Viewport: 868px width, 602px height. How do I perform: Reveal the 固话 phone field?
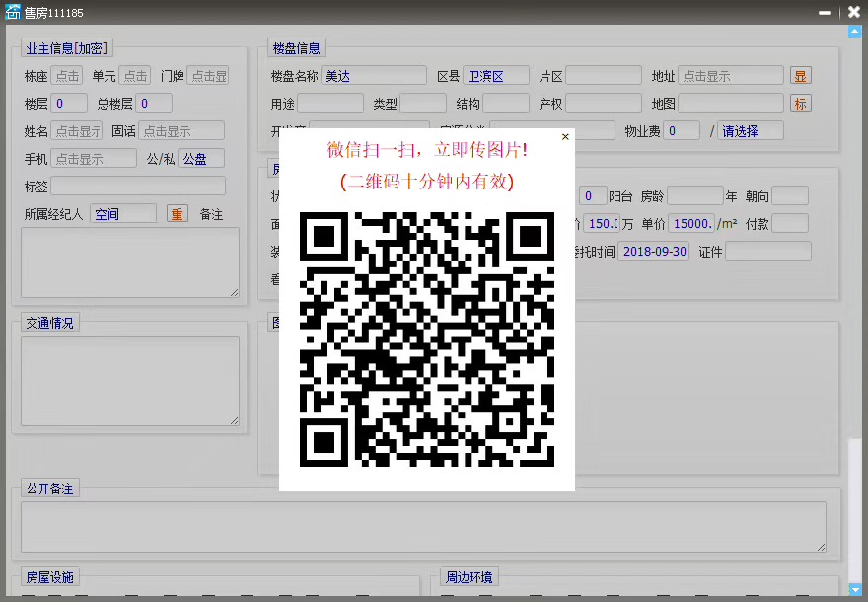(x=181, y=131)
